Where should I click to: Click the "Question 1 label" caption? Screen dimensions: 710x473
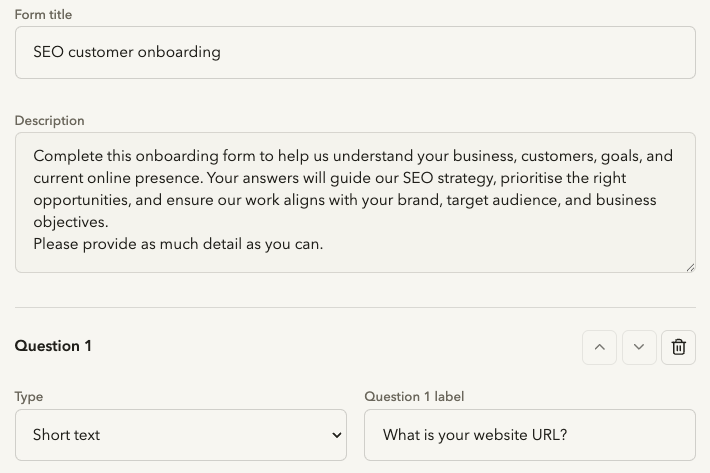coord(414,397)
